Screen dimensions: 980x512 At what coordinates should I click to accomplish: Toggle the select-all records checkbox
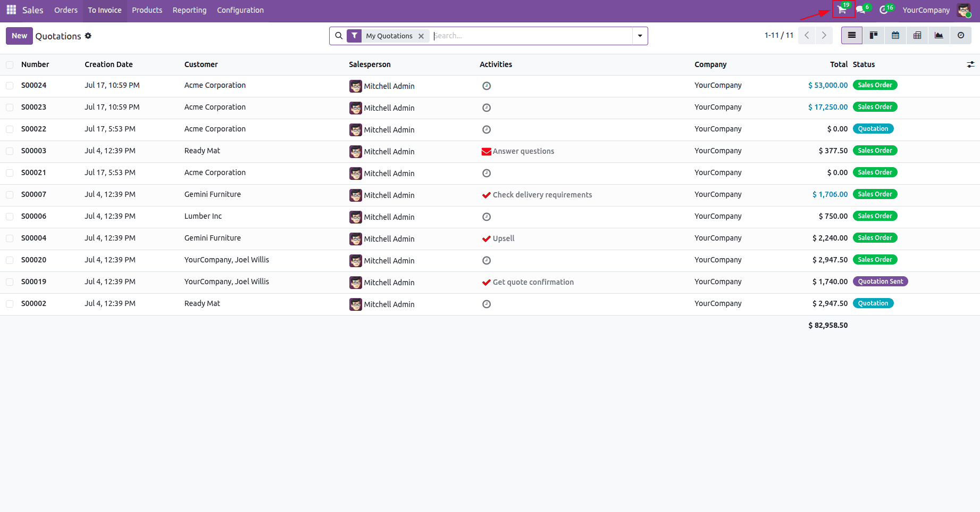[10, 65]
